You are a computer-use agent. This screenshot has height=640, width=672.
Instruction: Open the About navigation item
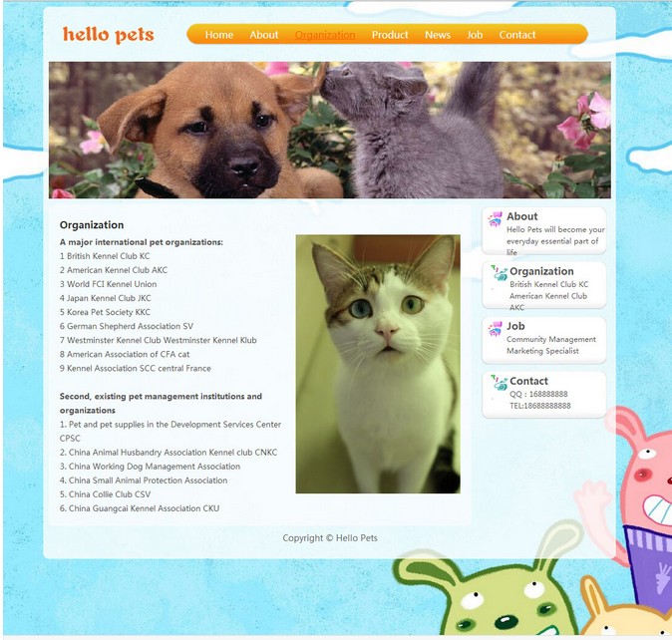(264, 35)
